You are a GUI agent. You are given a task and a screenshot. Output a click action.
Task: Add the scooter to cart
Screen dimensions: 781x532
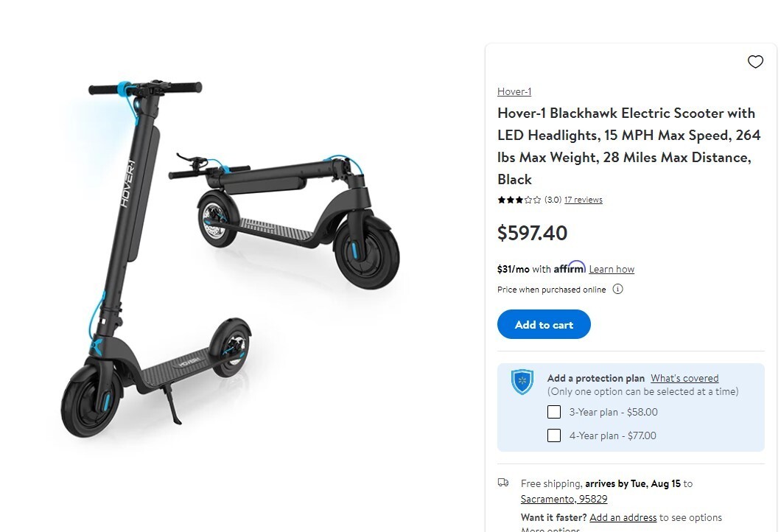[544, 324]
